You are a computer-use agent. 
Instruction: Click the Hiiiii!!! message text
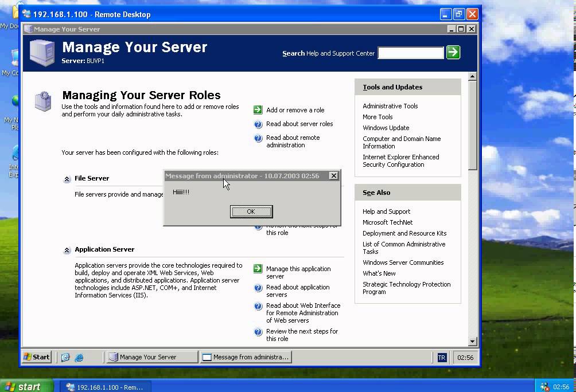pyautogui.click(x=181, y=192)
